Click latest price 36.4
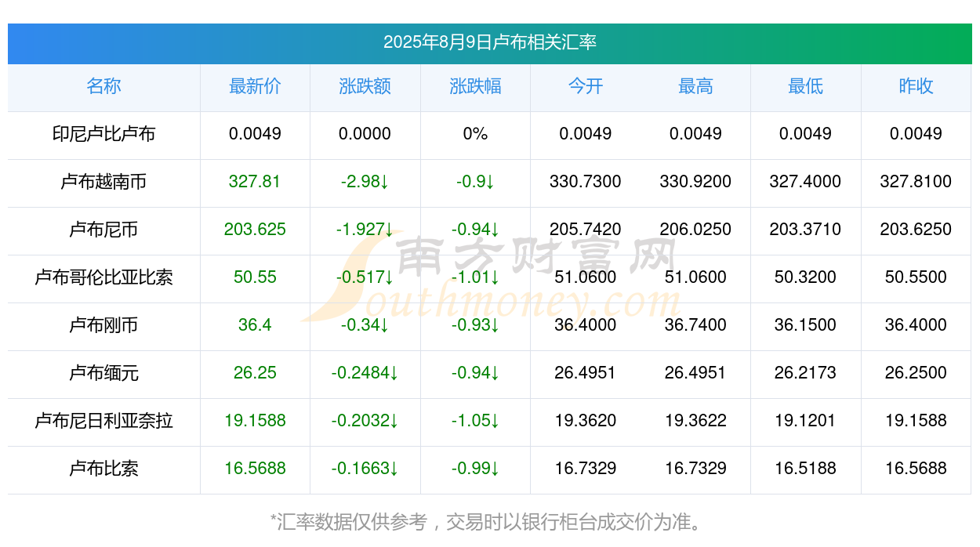The width and height of the screenshot is (980, 547). pyautogui.click(x=255, y=325)
